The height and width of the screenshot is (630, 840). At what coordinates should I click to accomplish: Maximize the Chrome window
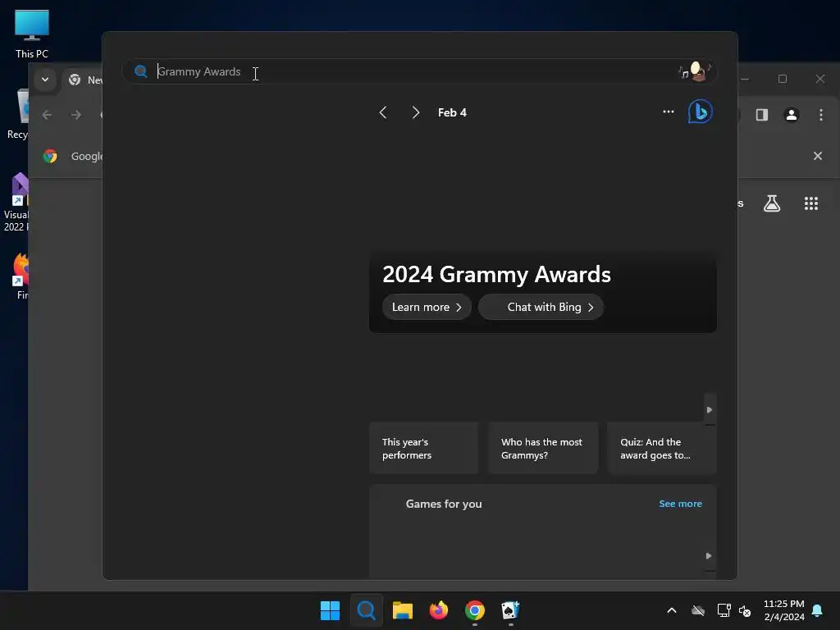[x=782, y=79]
